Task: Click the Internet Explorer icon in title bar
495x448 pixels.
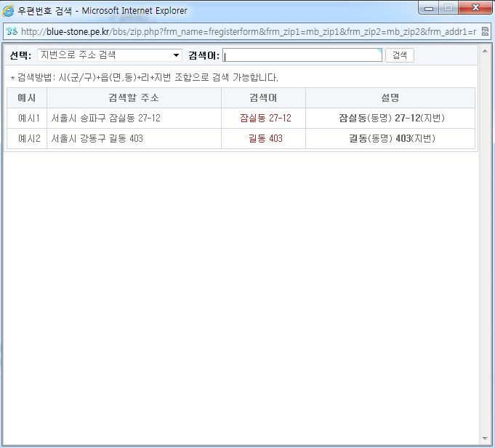Action: pos(9,10)
